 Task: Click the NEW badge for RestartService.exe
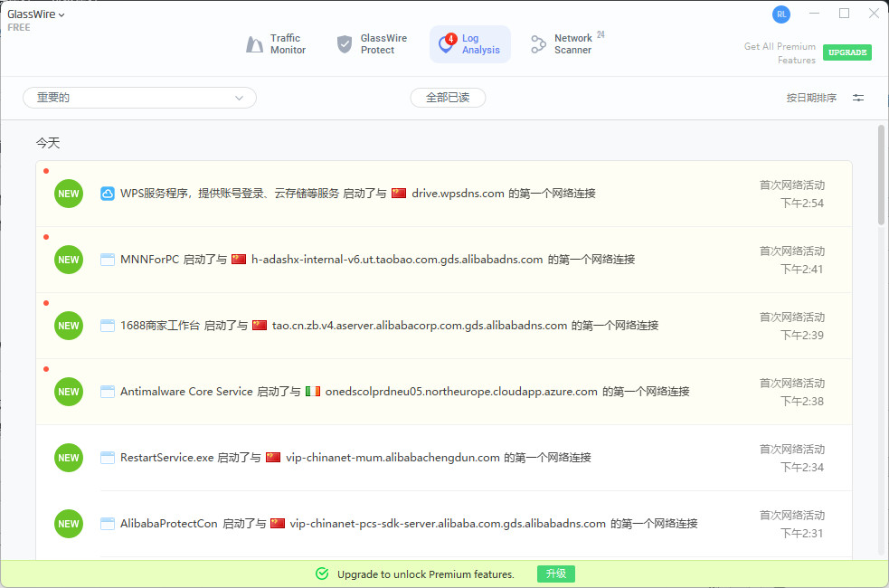tap(69, 458)
